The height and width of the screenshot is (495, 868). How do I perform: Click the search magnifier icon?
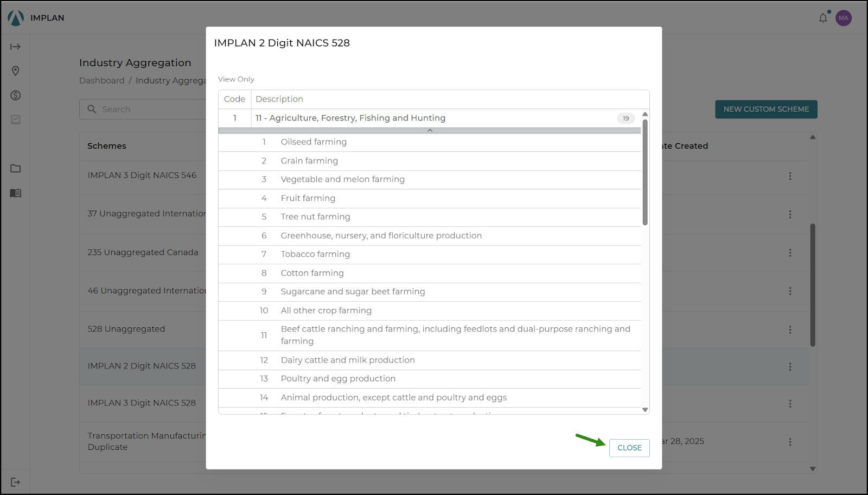tap(92, 109)
